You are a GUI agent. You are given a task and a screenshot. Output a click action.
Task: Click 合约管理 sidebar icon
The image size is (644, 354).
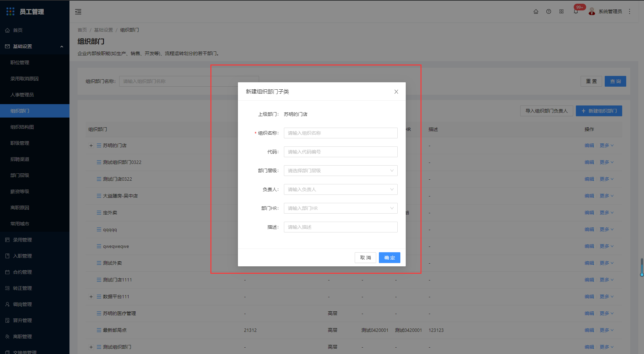coord(7,272)
